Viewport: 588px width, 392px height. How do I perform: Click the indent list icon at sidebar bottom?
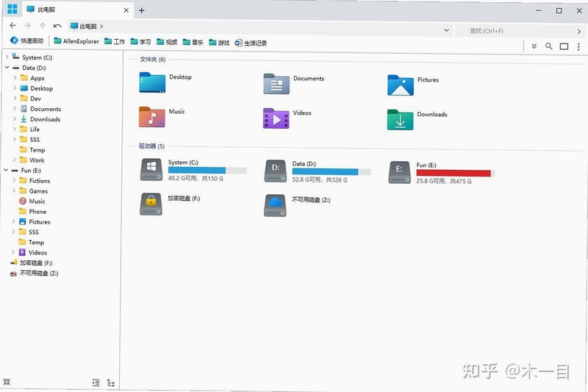tap(96, 382)
